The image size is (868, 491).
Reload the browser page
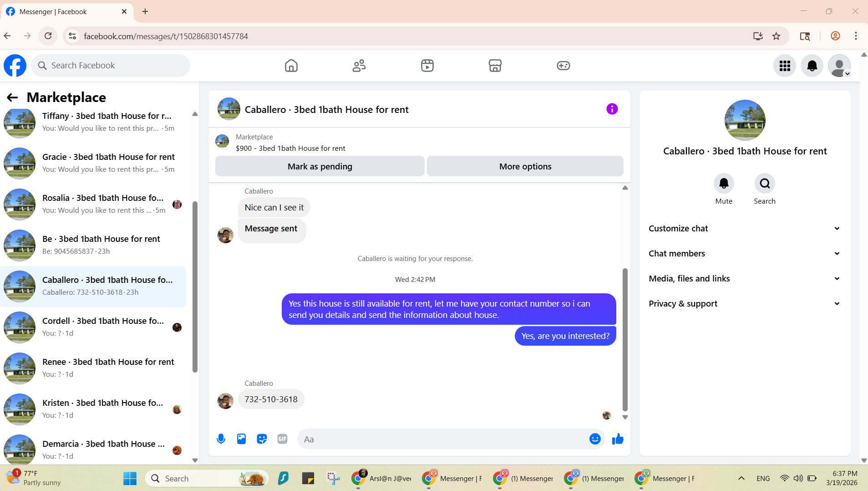[48, 36]
